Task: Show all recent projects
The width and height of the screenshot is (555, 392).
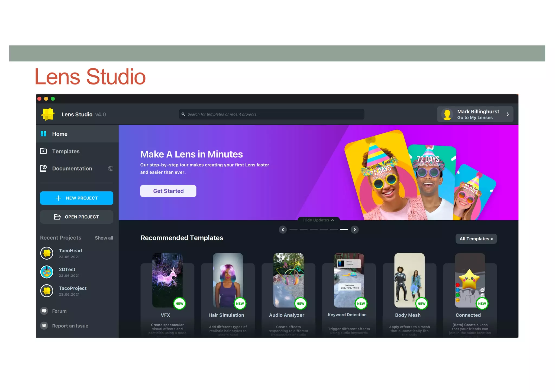Action: pos(104,238)
